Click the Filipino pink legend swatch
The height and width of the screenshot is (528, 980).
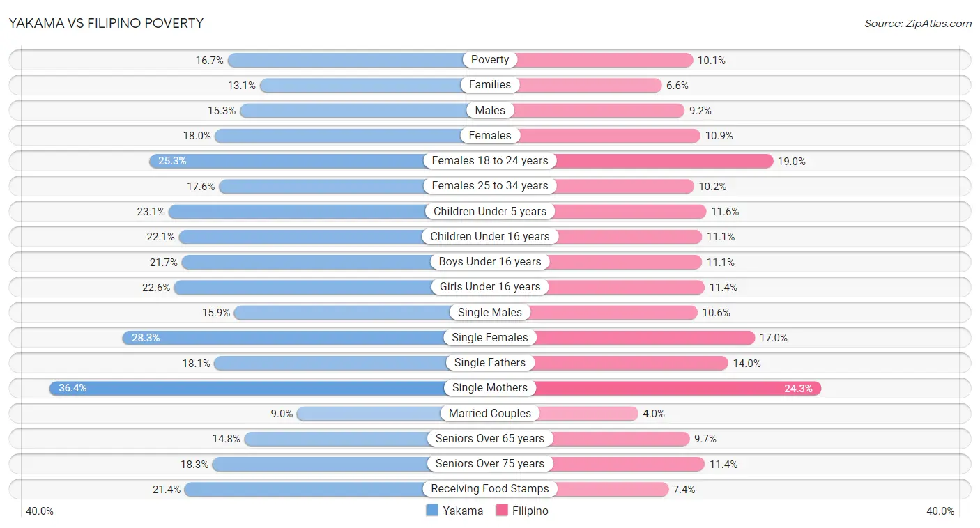(x=502, y=511)
